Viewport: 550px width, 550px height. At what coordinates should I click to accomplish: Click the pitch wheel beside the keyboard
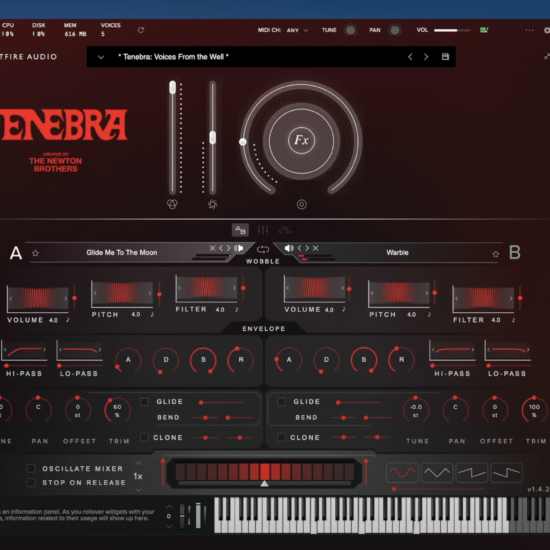coord(182,516)
